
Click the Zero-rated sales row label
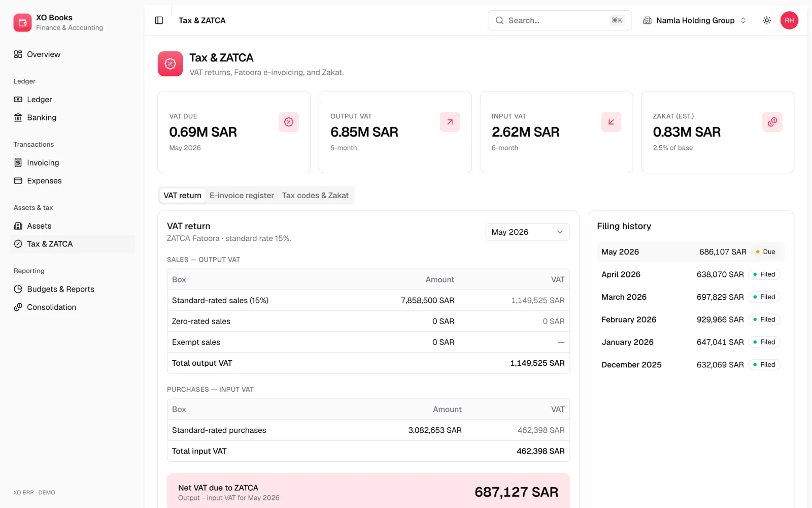(201, 322)
